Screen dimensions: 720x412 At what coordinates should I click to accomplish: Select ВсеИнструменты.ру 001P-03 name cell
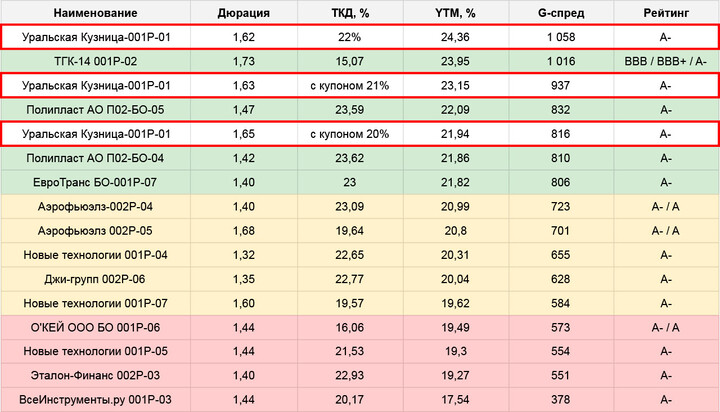96,400
